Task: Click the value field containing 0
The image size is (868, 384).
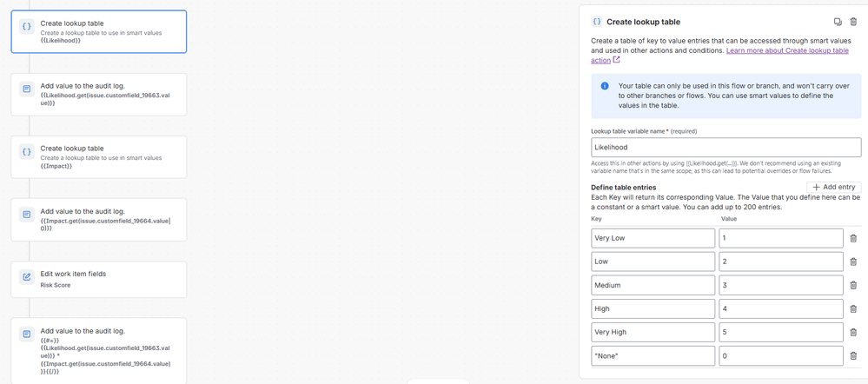Action: [781, 356]
